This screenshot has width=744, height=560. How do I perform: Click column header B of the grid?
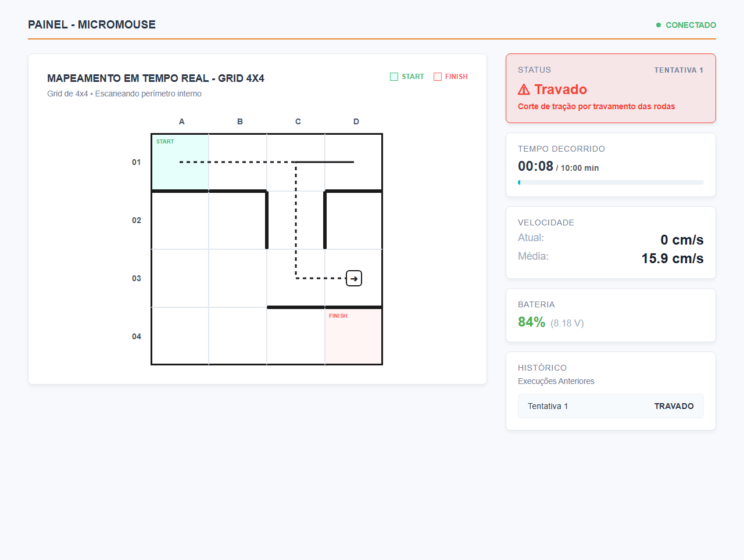click(240, 121)
